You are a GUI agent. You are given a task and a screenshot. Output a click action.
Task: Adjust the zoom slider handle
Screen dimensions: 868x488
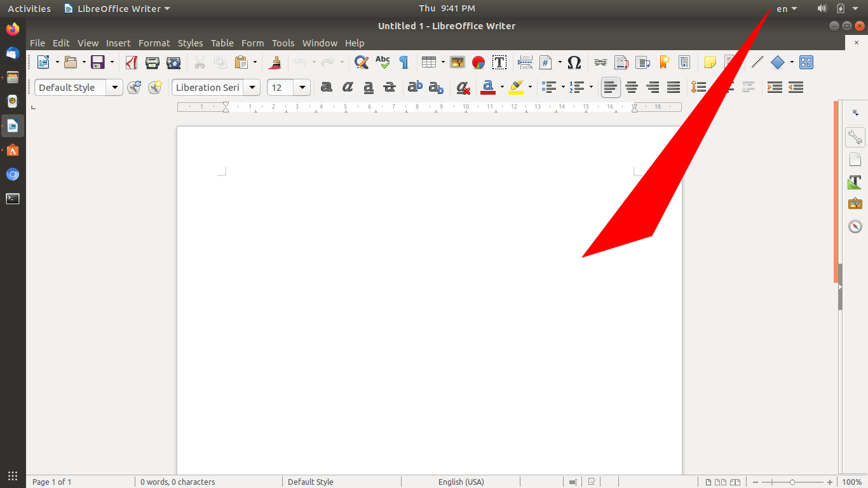pyautogui.click(x=792, y=482)
